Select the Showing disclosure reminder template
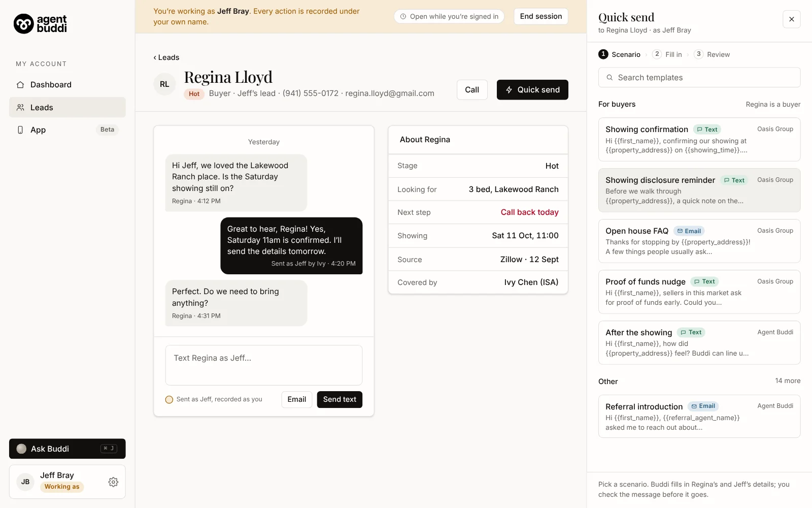Viewport: 812px width, 508px height. click(699, 190)
